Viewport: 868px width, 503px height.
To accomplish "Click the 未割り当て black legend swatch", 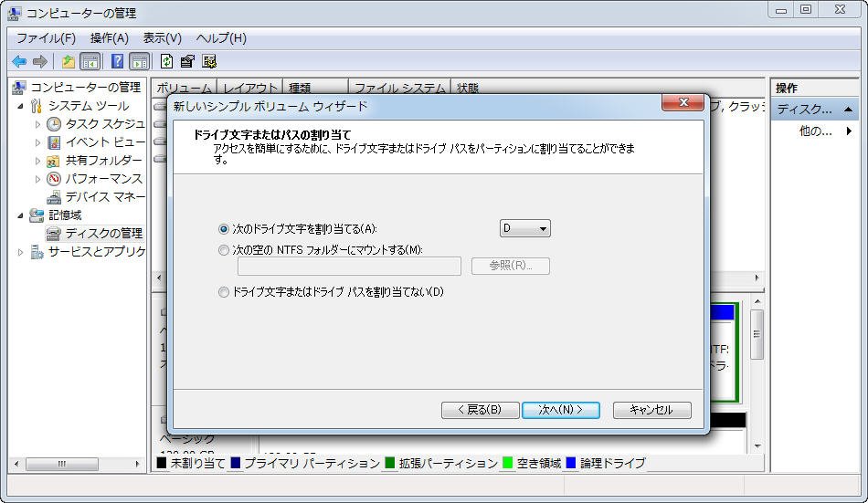I will [x=162, y=463].
